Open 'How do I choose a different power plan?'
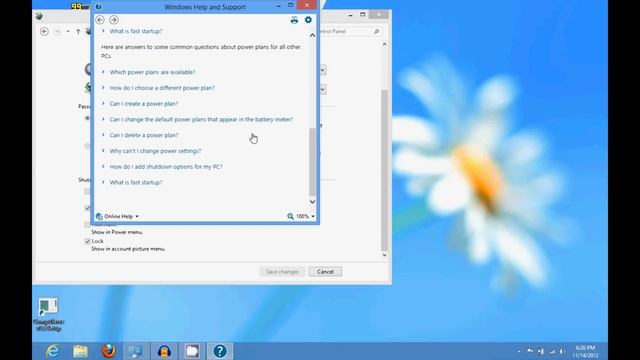Screen dimensions: 640x360 point(162,88)
